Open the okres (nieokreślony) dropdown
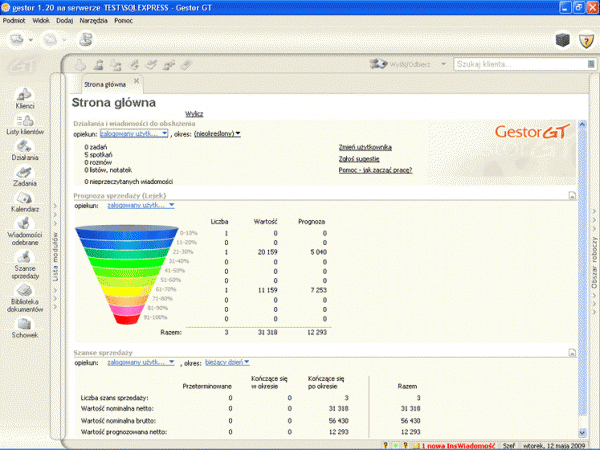The width and height of the screenshot is (600, 450). click(x=217, y=132)
